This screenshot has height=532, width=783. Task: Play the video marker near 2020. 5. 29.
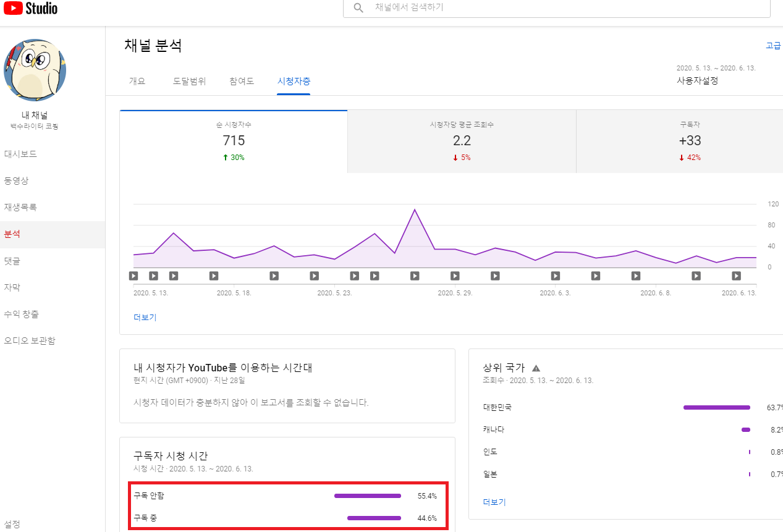tap(455, 276)
